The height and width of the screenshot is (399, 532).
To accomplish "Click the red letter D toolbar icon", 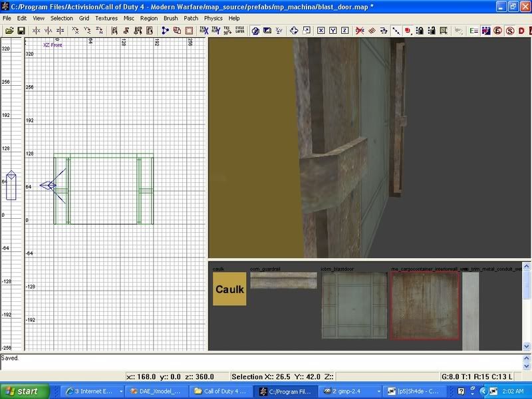I will [x=521, y=31].
